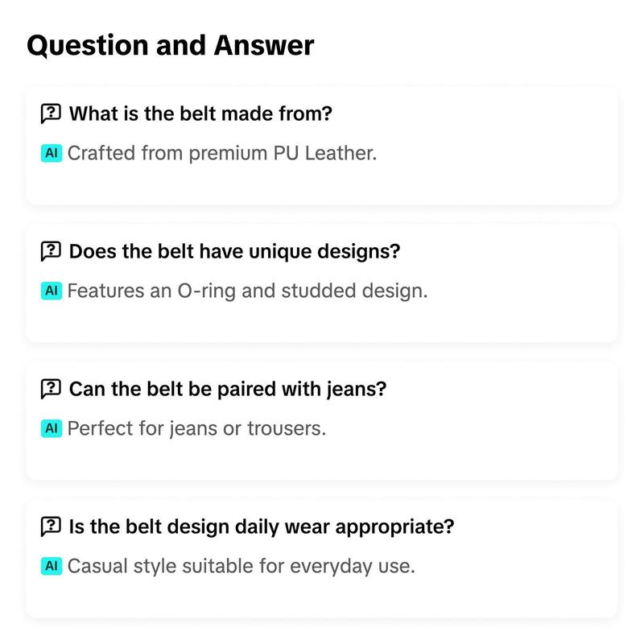This screenshot has height=644, width=644.
Task: Select the 'Features an O-ring and studded design.' answer
Action: pos(247,291)
